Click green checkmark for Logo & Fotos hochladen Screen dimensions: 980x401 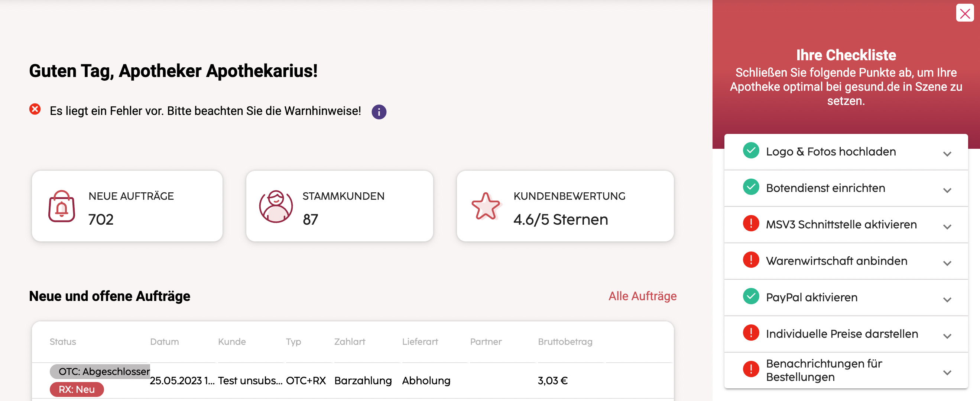[x=750, y=150]
